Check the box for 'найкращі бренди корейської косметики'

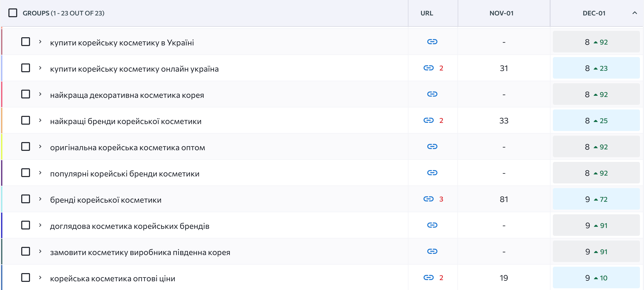pos(26,120)
